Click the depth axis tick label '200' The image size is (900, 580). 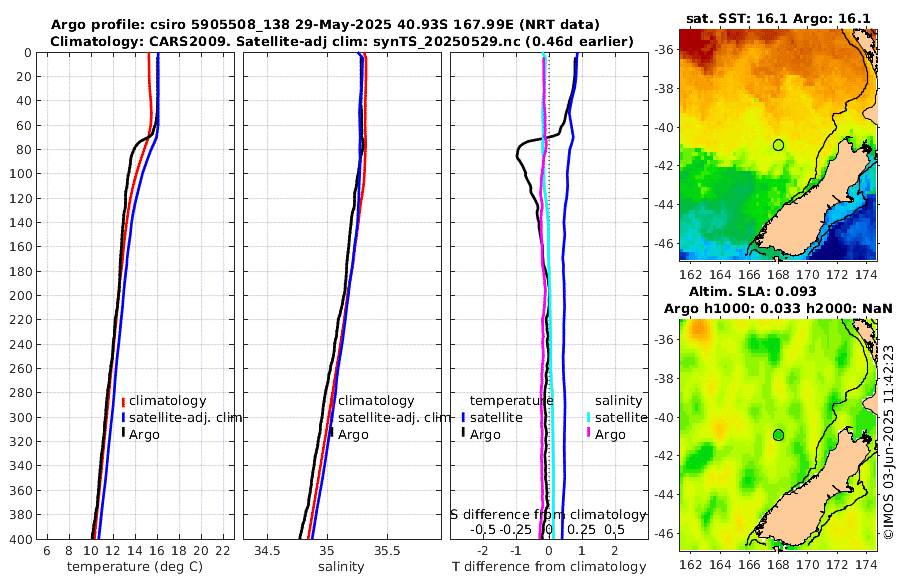(20, 296)
